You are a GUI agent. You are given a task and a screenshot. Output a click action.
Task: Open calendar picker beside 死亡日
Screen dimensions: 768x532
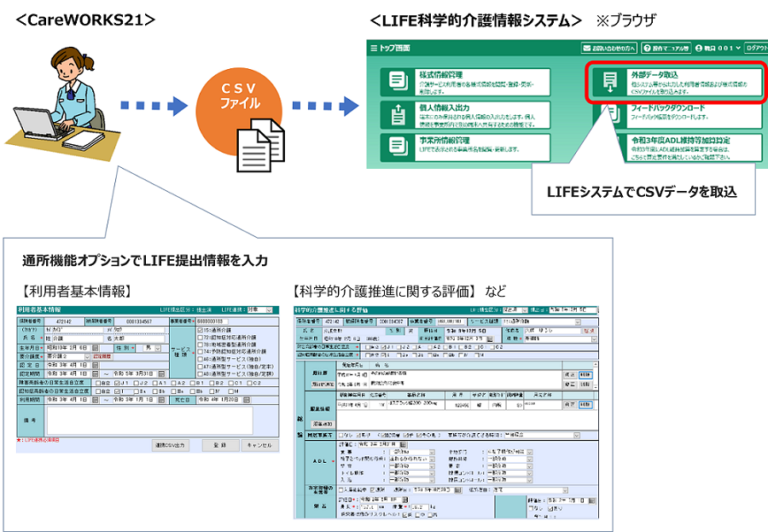(247, 400)
